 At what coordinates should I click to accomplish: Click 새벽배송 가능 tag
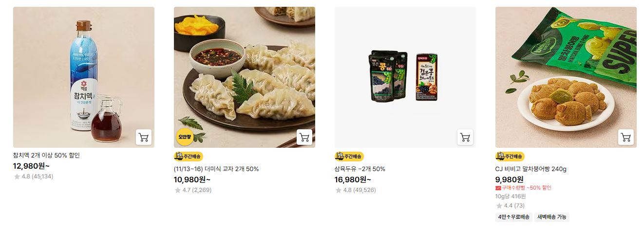pos(552,217)
